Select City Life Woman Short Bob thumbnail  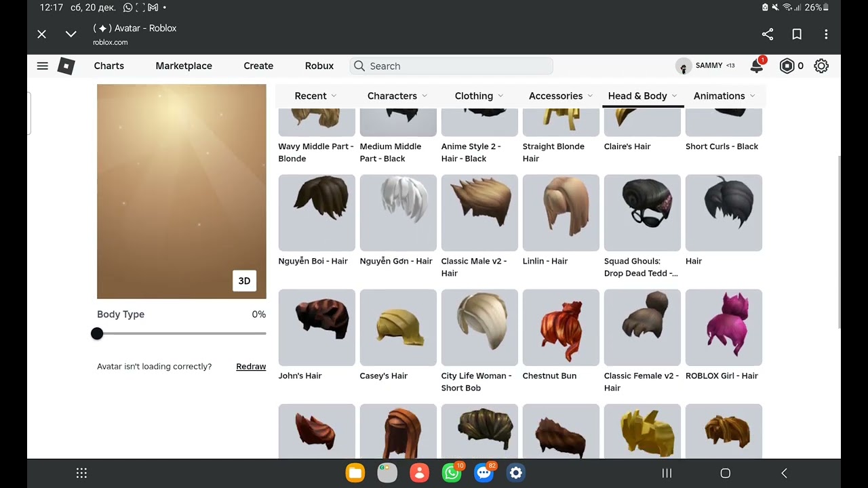[479, 327]
